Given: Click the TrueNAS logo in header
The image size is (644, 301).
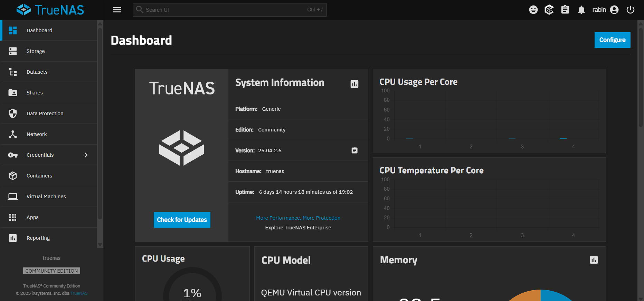Looking at the screenshot, I should coord(50,10).
